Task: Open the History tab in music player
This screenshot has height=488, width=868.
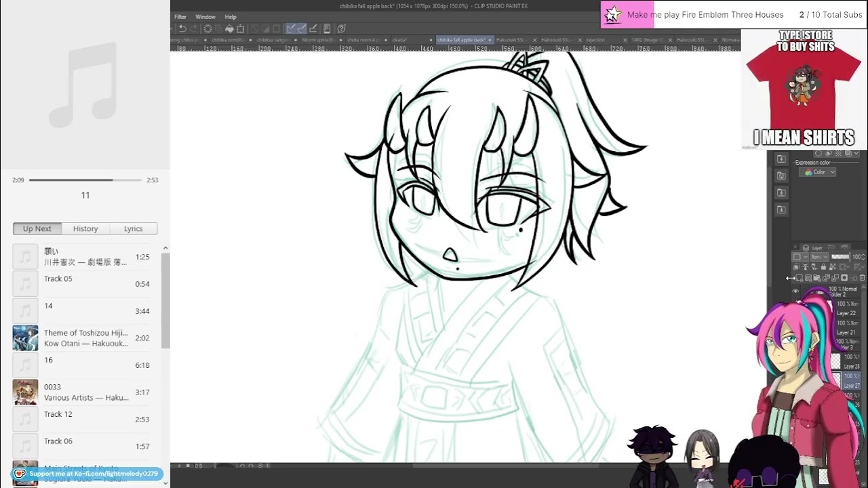Action: 85,228
